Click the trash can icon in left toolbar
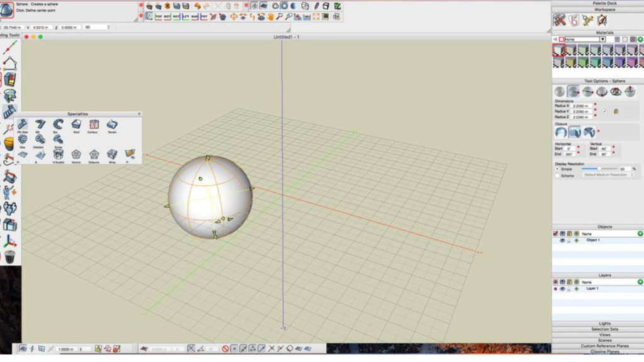 (9, 256)
